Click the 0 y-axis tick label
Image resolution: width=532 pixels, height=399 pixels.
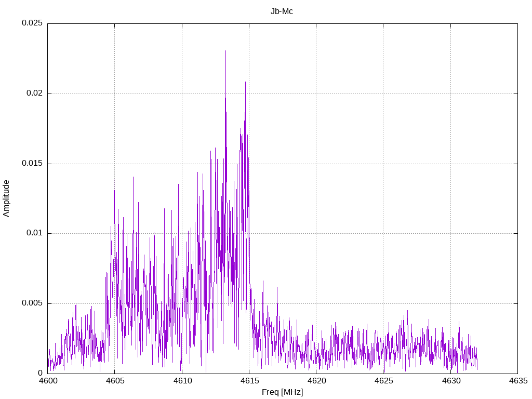40,373
